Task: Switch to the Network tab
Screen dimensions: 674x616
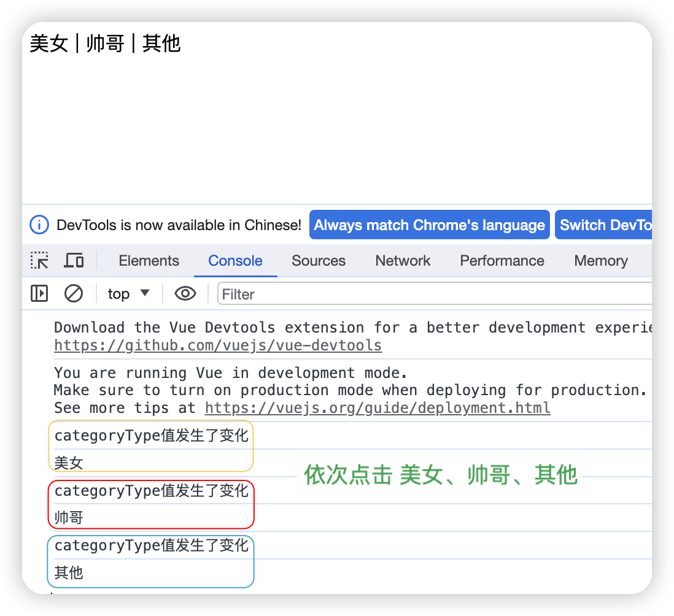Action: click(403, 261)
